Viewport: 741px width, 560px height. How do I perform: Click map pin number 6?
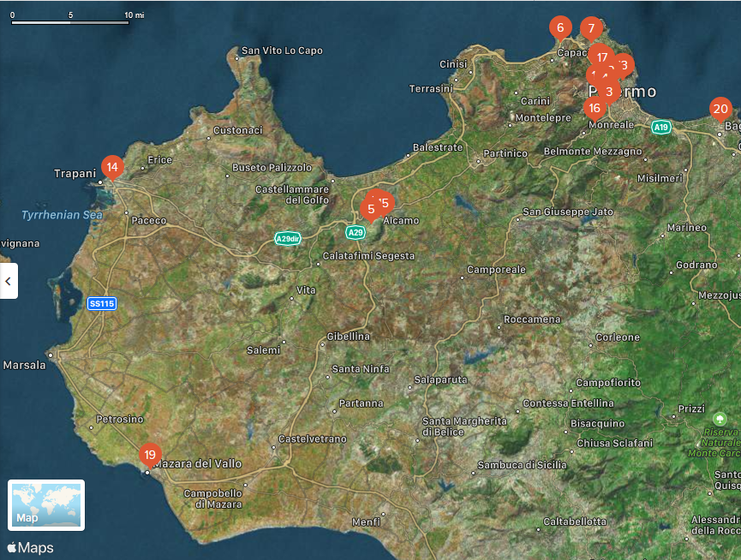[560, 27]
